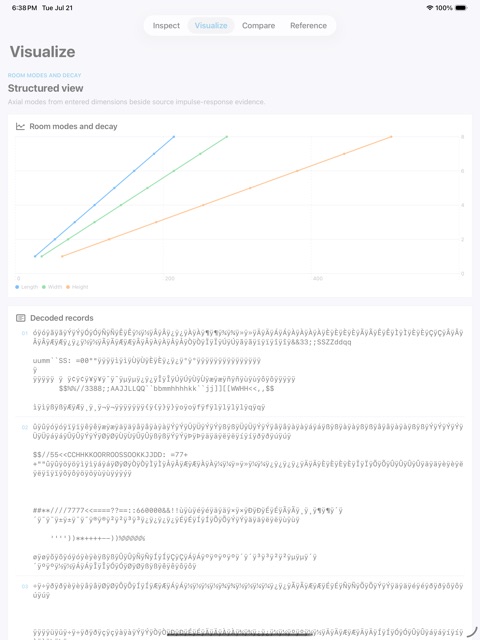Click the chart icon beside Room modes and decay
Image resolution: width=480 pixels, height=640 pixels.
click(x=20, y=127)
